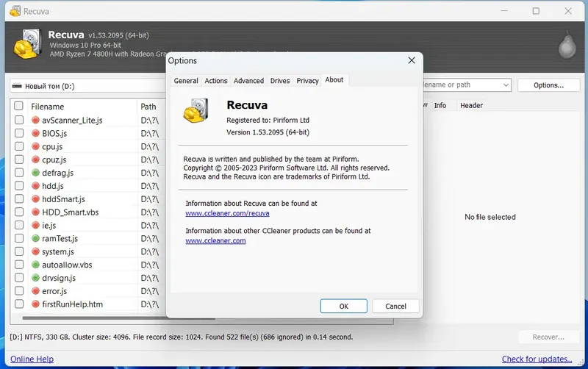Open the www.ccleaner.com/recuva link
The height and width of the screenshot is (369, 588).
point(227,213)
